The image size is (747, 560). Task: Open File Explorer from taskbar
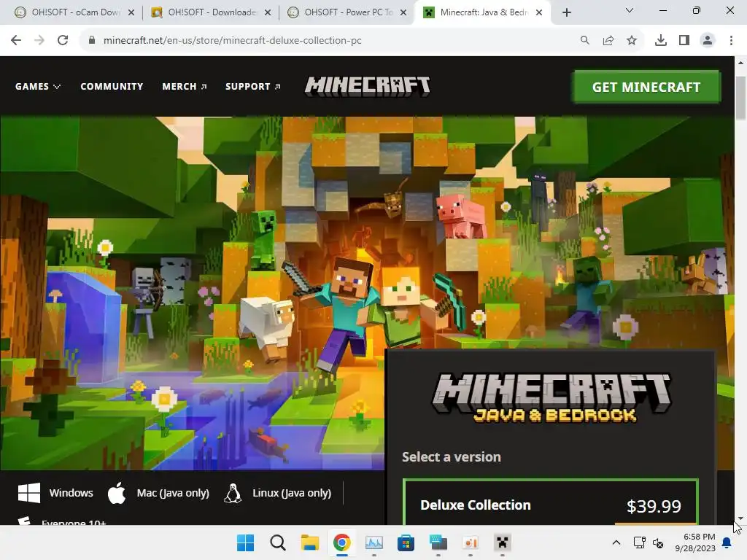tap(309, 542)
